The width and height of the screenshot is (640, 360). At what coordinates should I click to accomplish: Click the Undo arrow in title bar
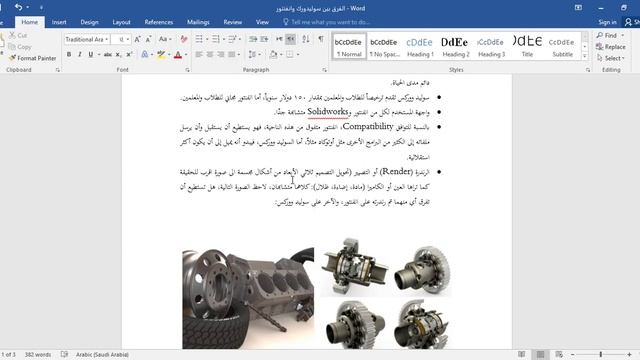tap(18, 7)
